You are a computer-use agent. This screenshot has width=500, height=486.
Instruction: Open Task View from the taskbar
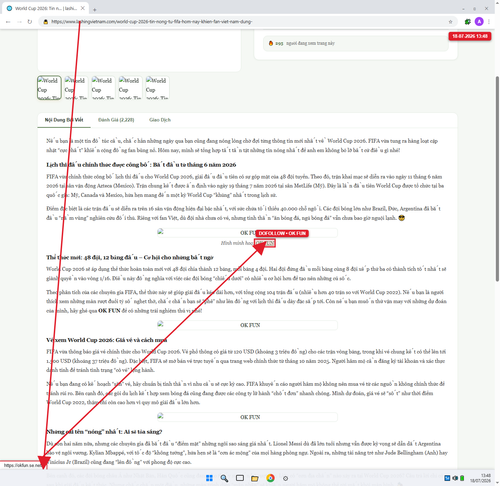coord(240,478)
